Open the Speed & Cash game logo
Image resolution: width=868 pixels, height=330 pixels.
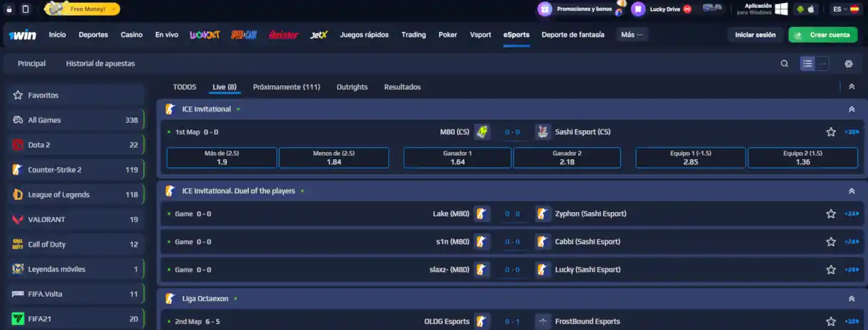coord(244,35)
